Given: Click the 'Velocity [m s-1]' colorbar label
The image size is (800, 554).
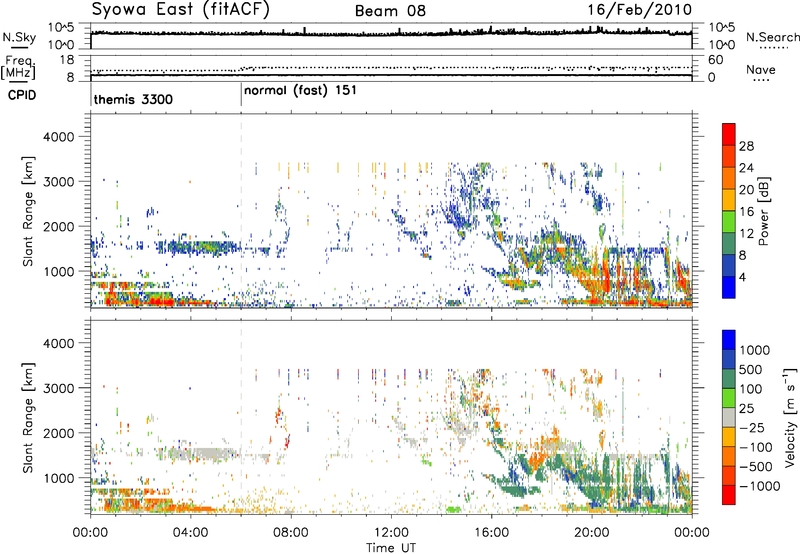Looking at the screenshot, I should coord(790,417).
